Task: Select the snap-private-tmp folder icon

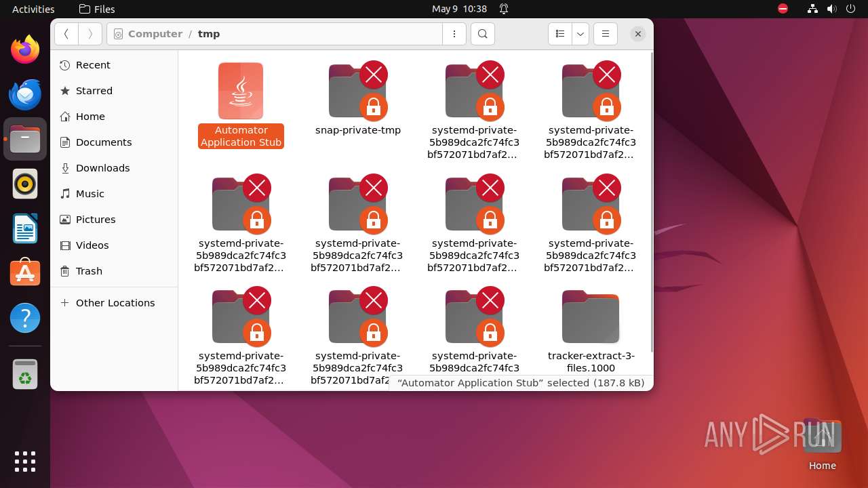Action: pos(358,91)
